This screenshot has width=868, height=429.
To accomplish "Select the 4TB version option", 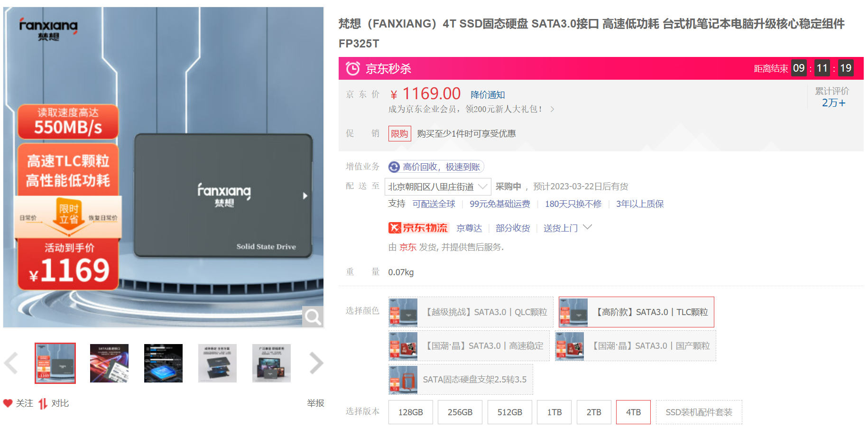I will pyautogui.click(x=633, y=412).
